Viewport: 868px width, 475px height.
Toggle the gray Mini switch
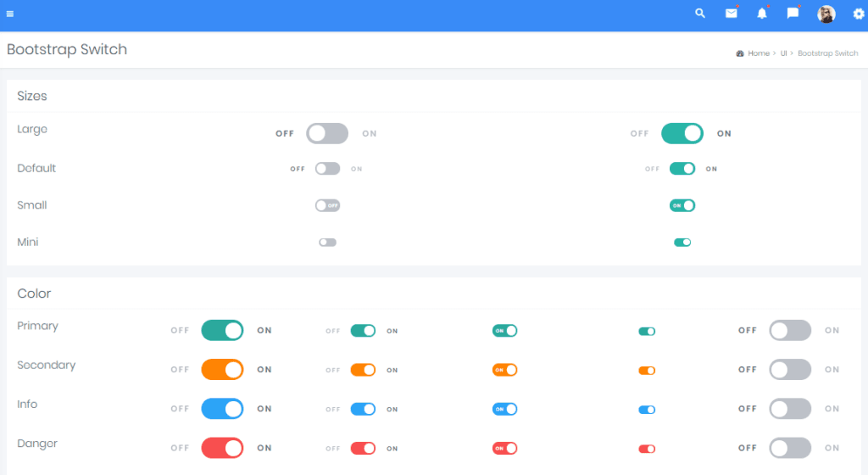pos(328,242)
